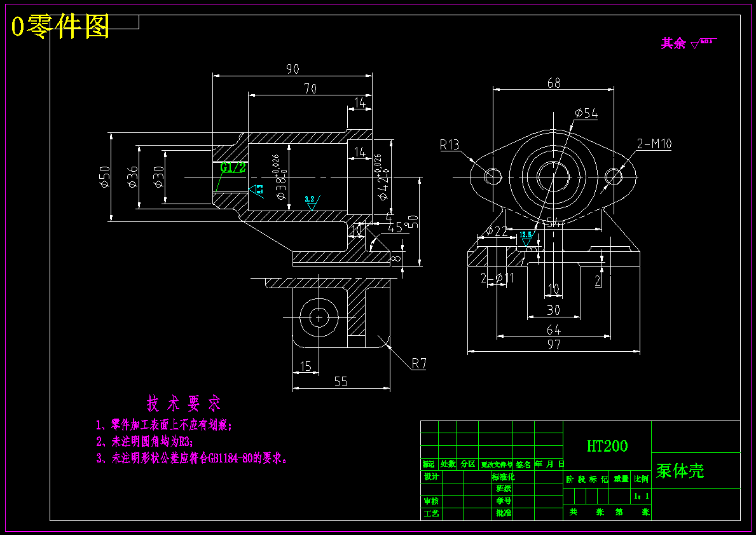Select the HT200 material cell
The height and width of the screenshot is (535, 756).
click(x=607, y=446)
